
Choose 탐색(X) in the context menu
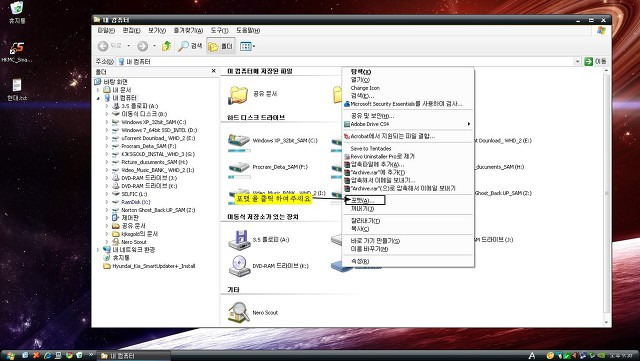tap(408, 72)
